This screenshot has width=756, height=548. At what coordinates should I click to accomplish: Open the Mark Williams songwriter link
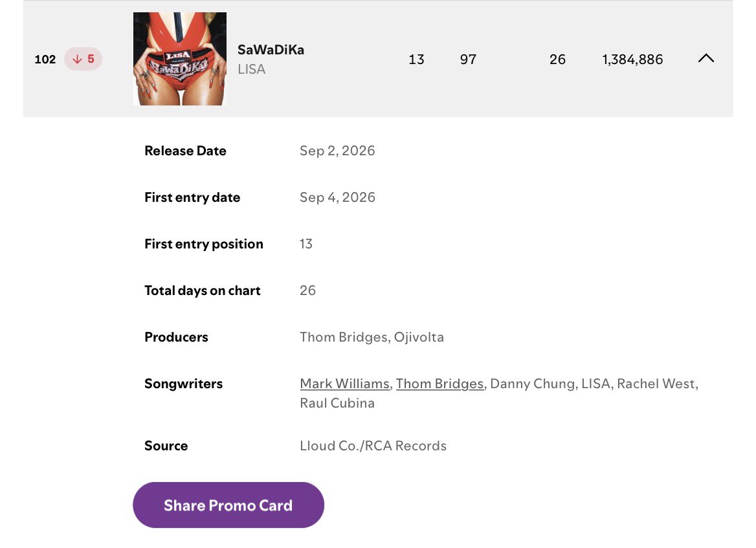click(344, 384)
